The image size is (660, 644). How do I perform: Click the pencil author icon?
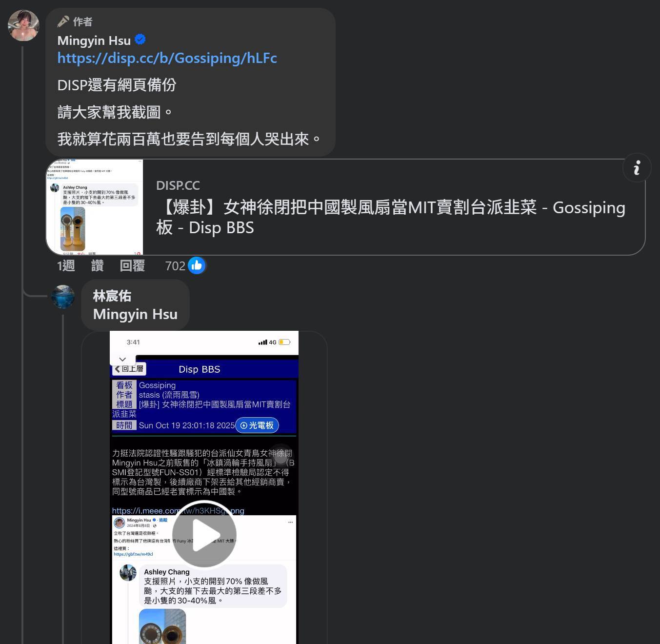63,21
